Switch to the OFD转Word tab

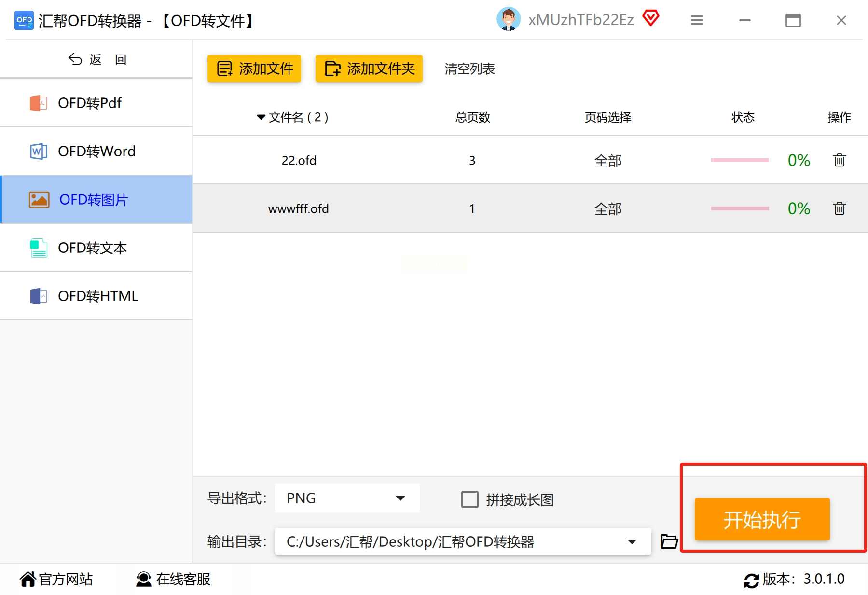coord(96,151)
